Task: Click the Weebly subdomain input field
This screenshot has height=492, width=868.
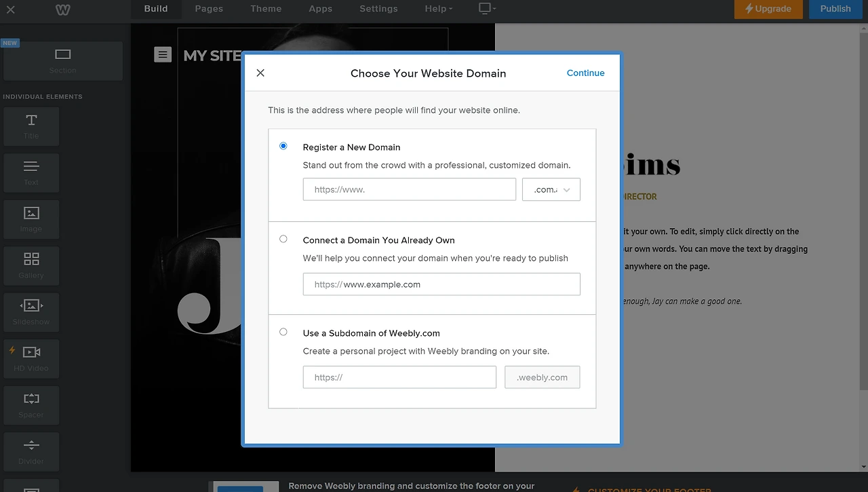Action: point(399,377)
